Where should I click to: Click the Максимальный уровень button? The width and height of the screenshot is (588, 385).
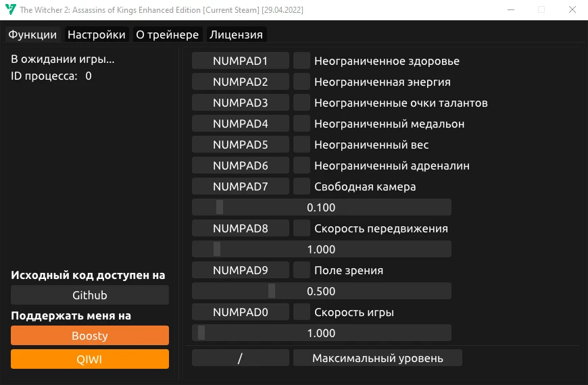(378, 358)
